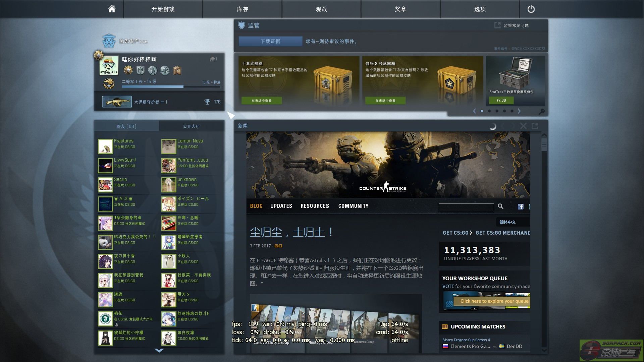Screen dimensions: 644x362
Task: Open the 观战 watch menu
Action: [x=321, y=9]
